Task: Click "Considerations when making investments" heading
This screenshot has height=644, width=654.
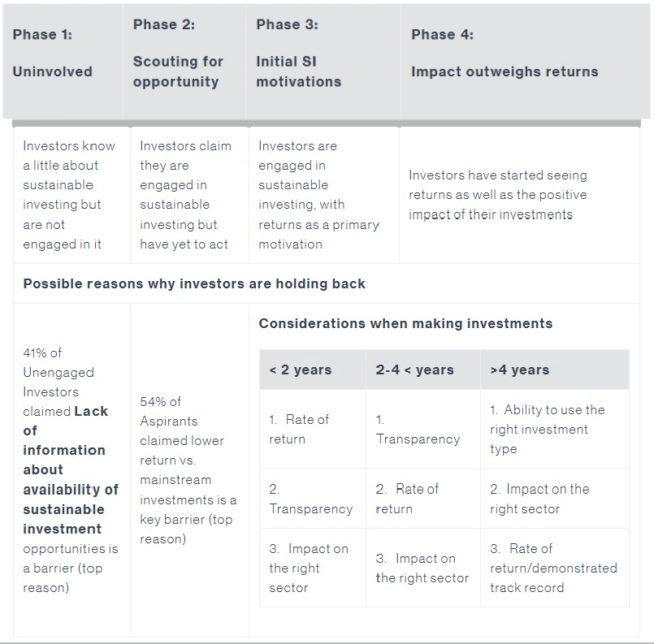Action: [405, 323]
